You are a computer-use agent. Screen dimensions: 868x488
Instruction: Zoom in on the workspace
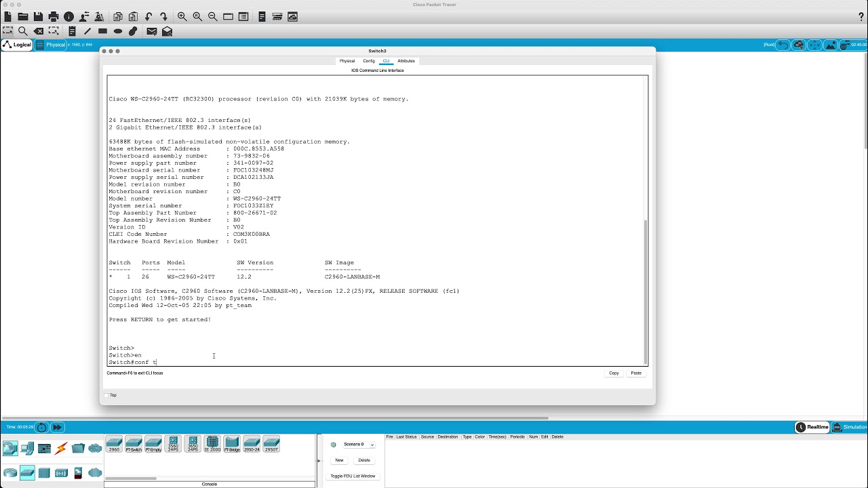pyautogui.click(x=182, y=16)
